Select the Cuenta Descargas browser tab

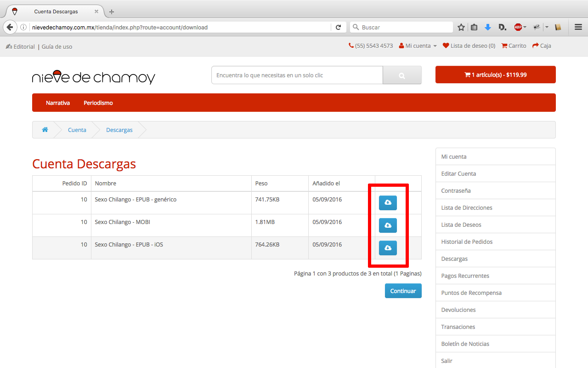click(56, 11)
